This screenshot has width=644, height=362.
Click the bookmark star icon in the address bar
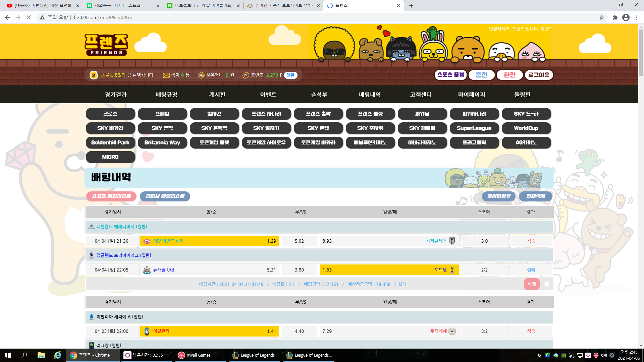click(x=602, y=17)
